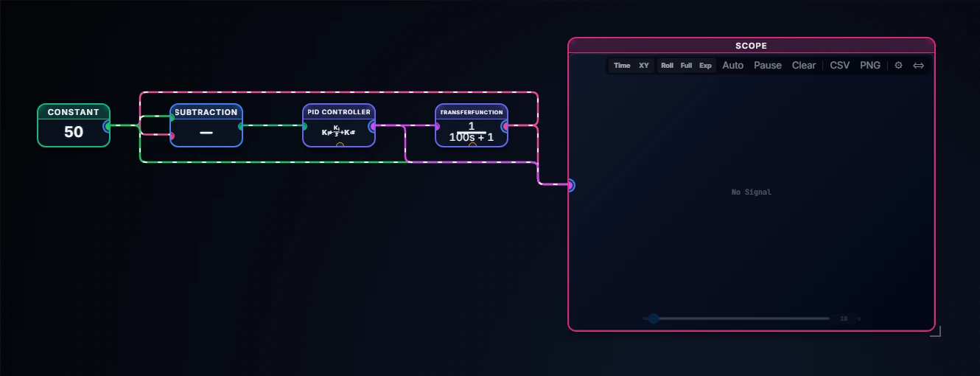
Task: Select Exp display mode
Action: (x=705, y=66)
